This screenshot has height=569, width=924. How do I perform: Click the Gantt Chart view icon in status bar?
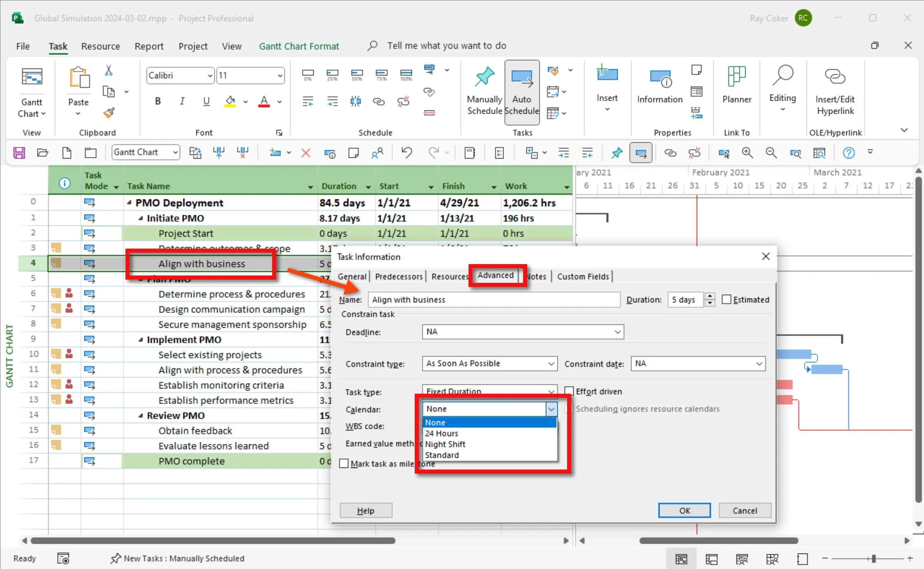point(681,559)
